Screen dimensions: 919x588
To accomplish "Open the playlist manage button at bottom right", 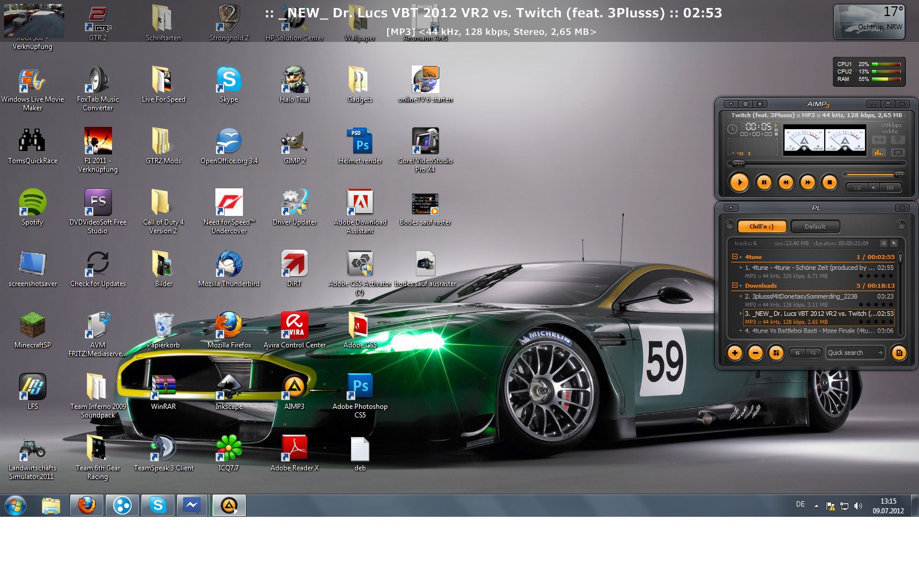I will pos(899,353).
